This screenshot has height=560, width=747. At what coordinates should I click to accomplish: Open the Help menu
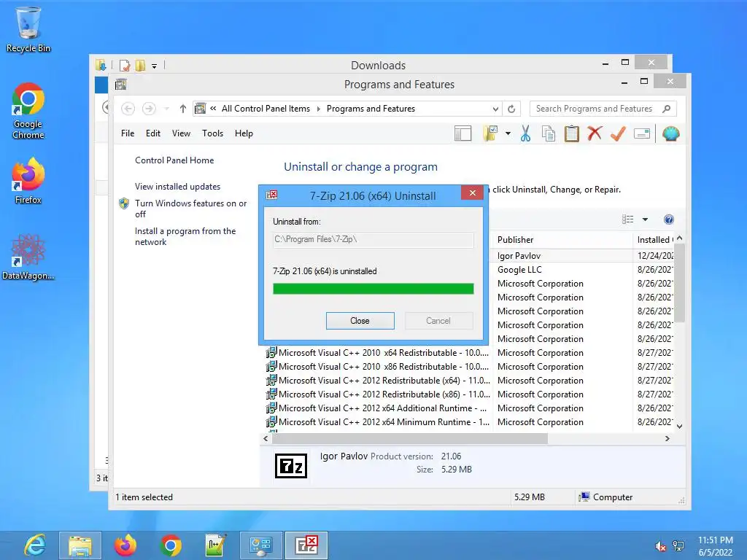pyautogui.click(x=244, y=133)
